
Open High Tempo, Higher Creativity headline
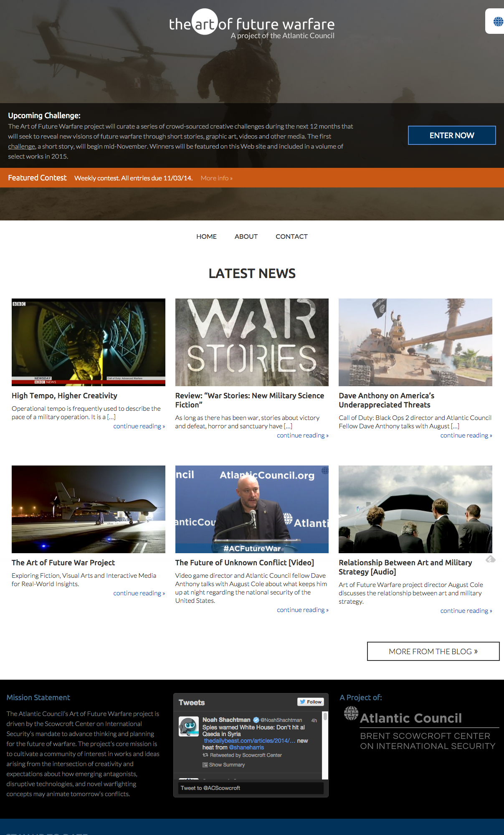point(64,396)
